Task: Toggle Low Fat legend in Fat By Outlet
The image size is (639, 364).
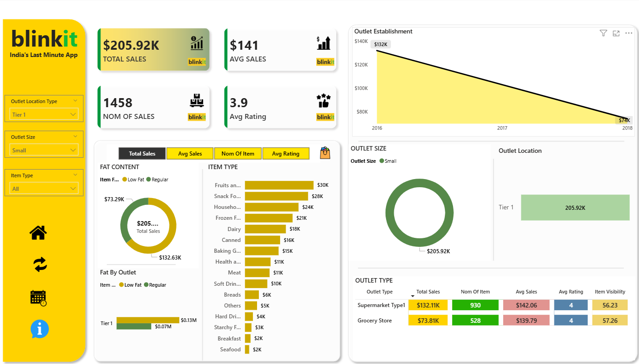Action: click(130, 285)
